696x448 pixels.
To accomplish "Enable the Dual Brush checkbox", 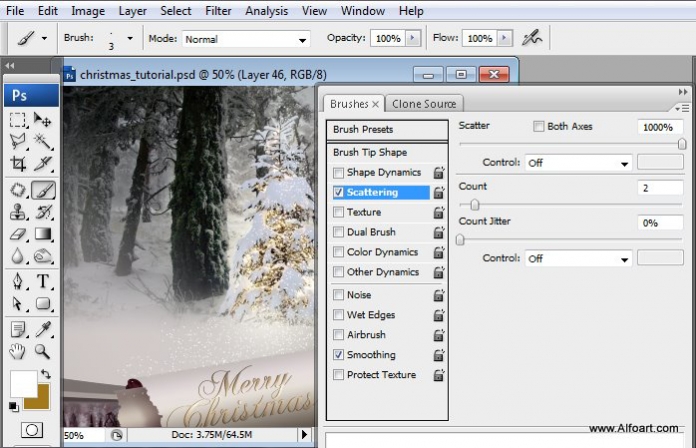I will point(338,232).
